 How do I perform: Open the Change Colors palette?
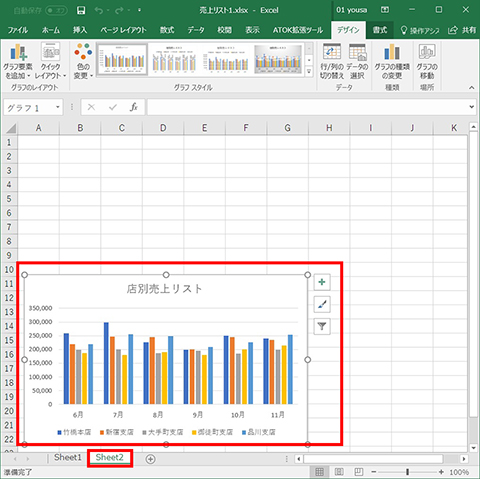tap(83, 61)
